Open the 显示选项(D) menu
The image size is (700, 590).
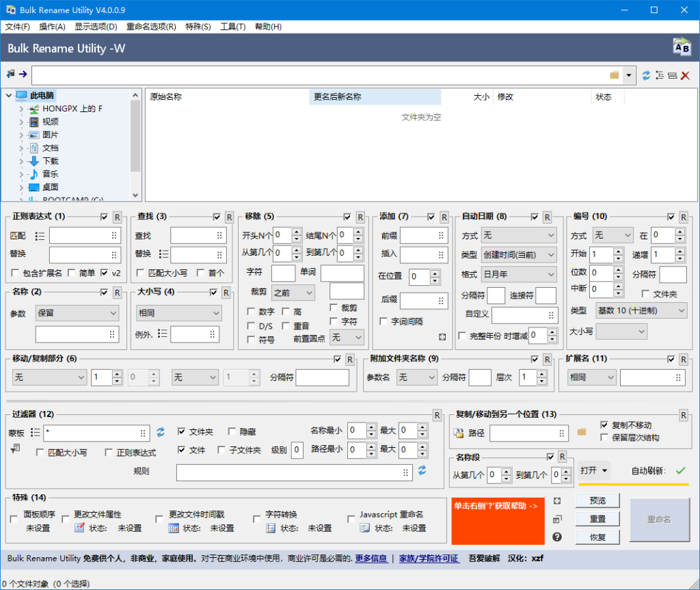coord(96,27)
